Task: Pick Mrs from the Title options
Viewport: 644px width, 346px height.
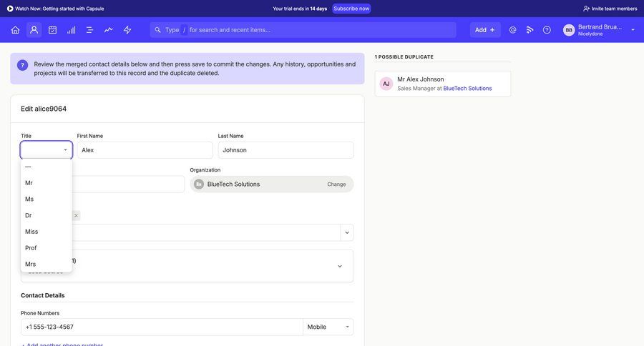Action: click(x=30, y=265)
